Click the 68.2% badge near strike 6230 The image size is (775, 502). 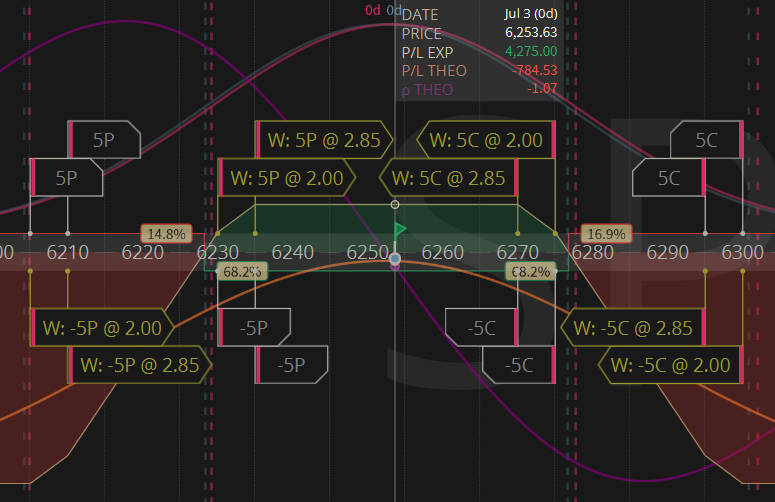242,271
